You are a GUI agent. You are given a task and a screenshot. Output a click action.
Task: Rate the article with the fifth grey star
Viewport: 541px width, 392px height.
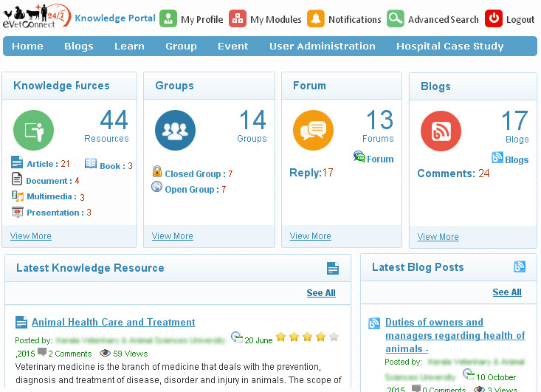tap(334, 337)
